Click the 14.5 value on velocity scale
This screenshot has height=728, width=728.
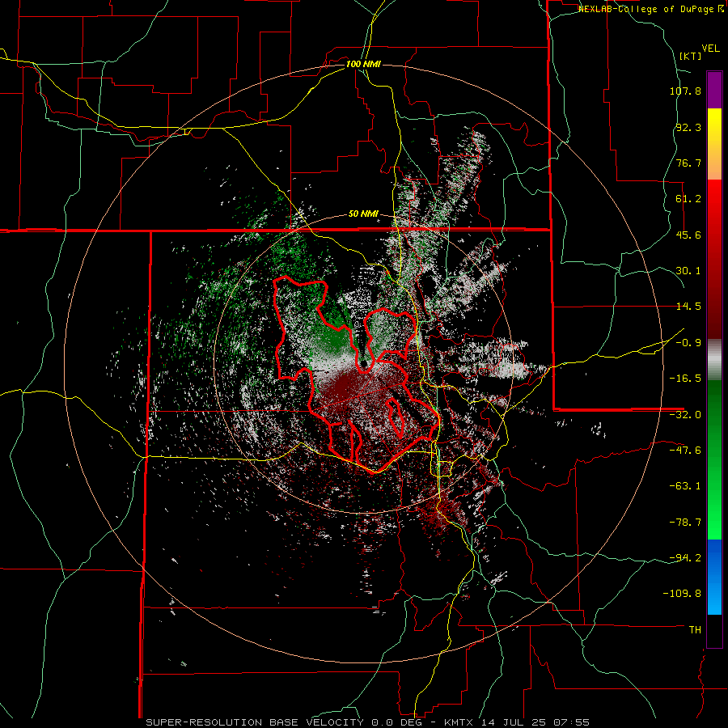(x=688, y=307)
